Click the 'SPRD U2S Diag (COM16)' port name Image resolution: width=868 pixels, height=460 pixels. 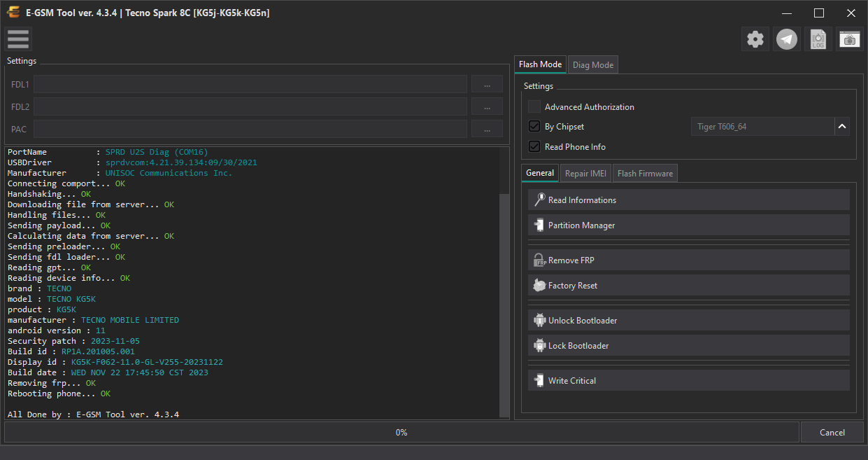coord(157,152)
